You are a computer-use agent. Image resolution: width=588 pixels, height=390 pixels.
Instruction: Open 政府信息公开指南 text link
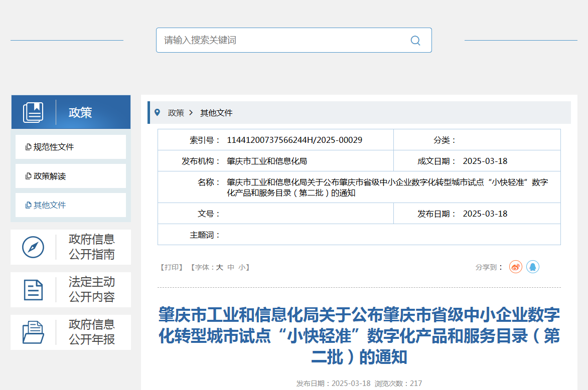tap(92, 247)
